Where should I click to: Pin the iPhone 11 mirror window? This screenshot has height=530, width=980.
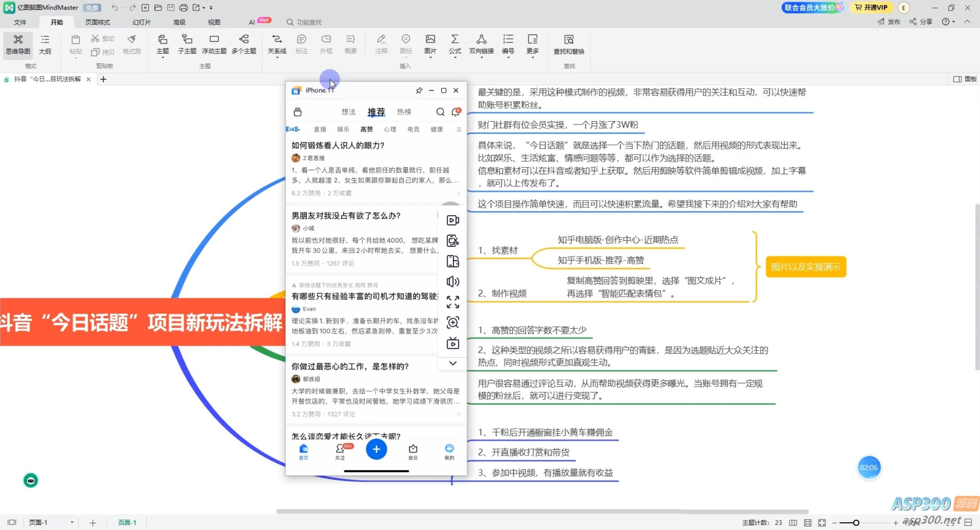419,91
